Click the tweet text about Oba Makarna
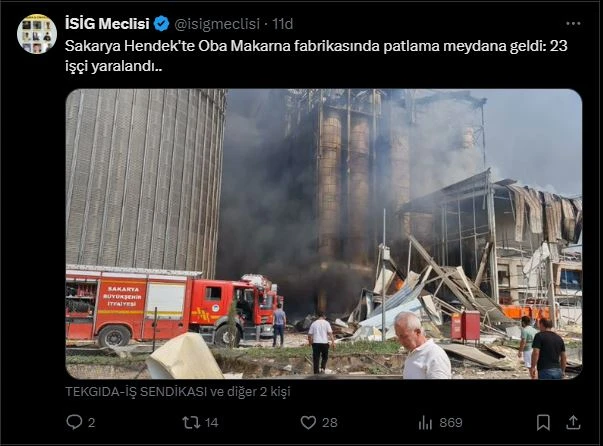The height and width of the screenshot is (446, 603). coord(316,56)
